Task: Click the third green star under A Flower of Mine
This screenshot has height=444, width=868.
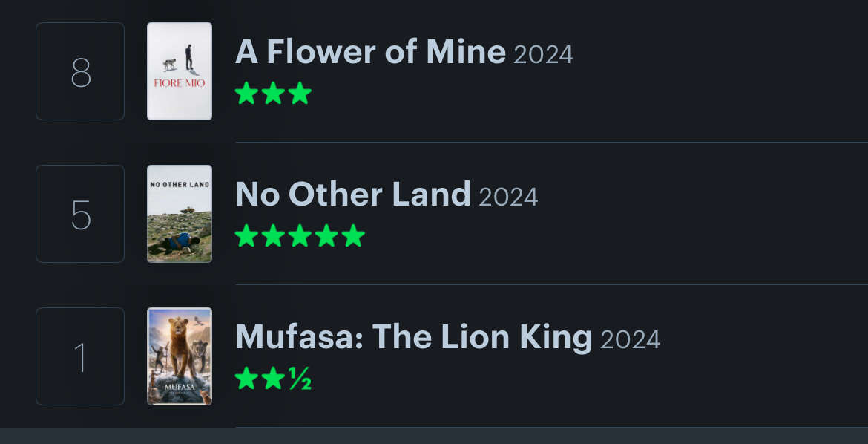Action: [300, 93]
